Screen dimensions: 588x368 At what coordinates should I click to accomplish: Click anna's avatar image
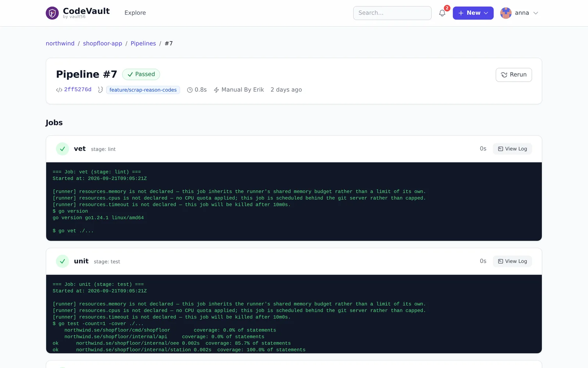[x=506, y=13]
